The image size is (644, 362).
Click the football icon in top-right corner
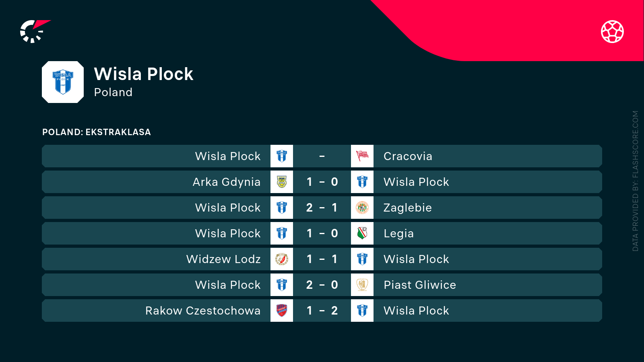pyautogui.click(x=612, y=31)
